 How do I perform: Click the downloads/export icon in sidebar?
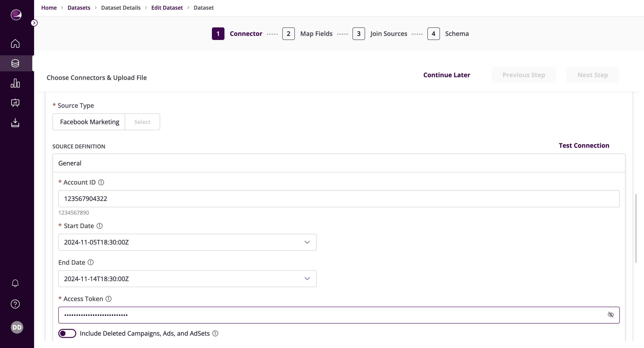15,123
